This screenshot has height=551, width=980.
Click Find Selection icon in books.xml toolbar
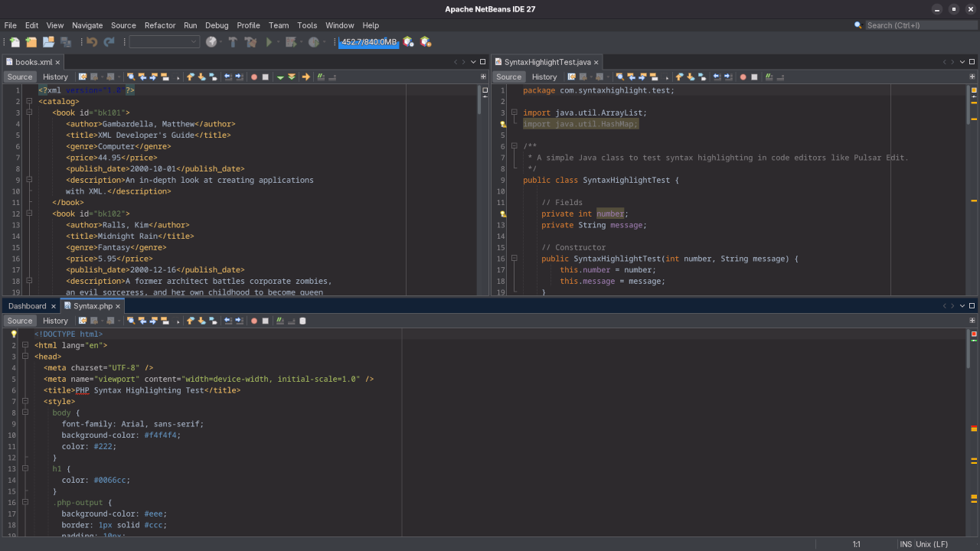point(131,77)
